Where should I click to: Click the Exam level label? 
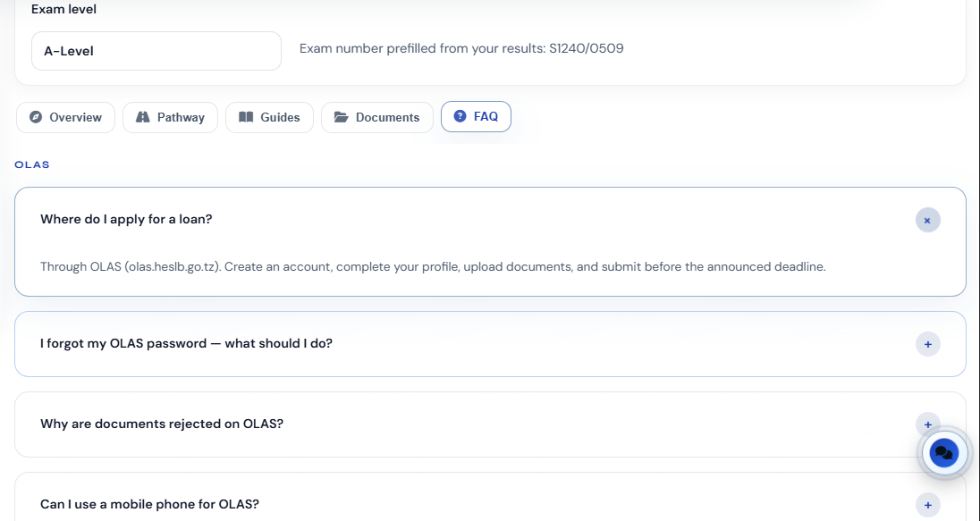point(63,9)
